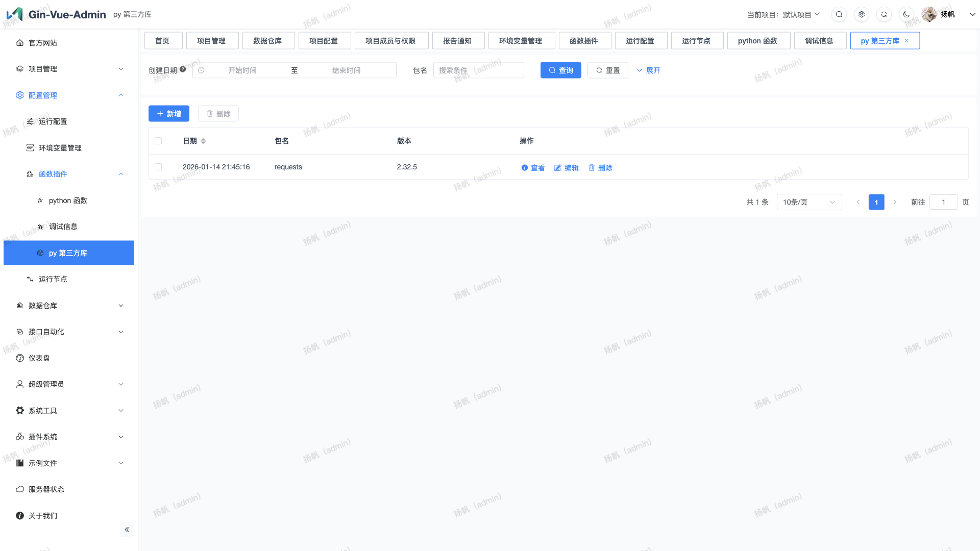Image resolution: width=980 pixels, height=551 pixels.
Task: Open 仪表盘 in the sidebar
Action: pos(69,358)
